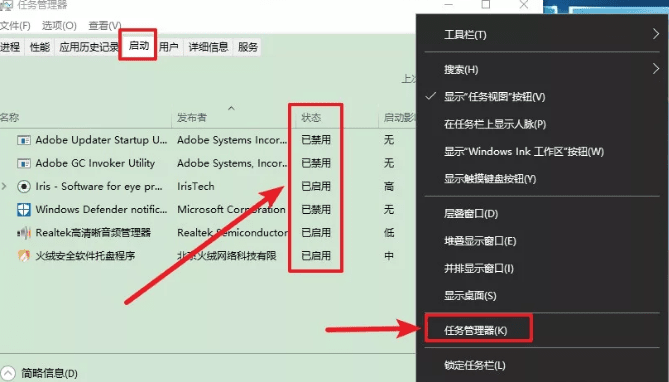The width and height of the screenshot is (669, 382).
Task: Click the Adobe GC Invoker Utility icon
Action: click(x=24, y=163)
